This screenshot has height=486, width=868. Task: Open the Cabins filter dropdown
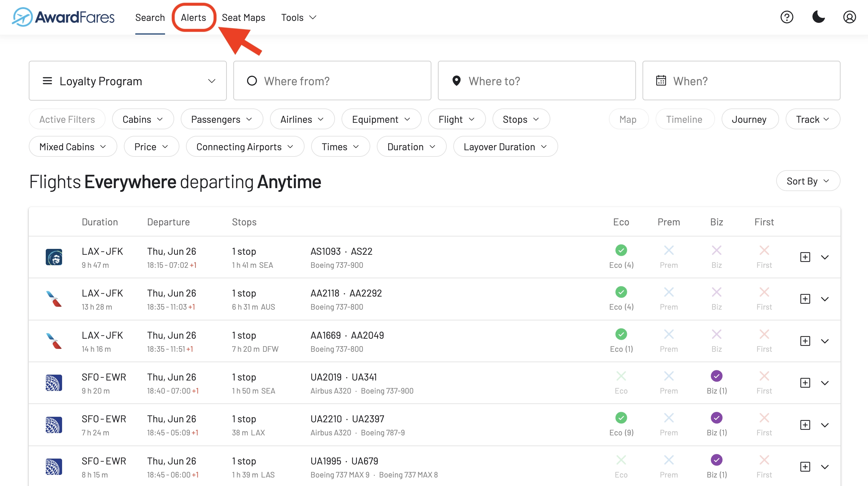(x=143, y=119)
